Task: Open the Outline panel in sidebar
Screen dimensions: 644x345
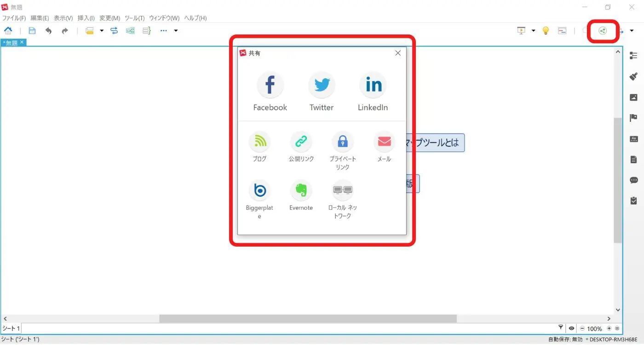Action: 633,56
